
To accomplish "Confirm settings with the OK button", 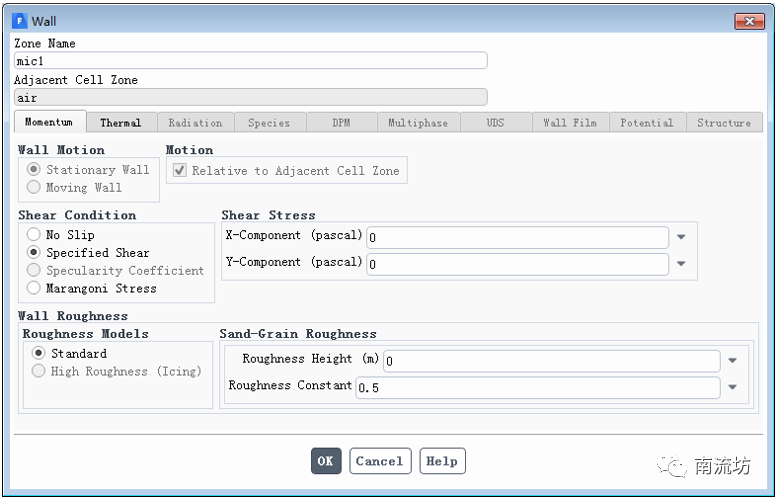I will 326,461.
